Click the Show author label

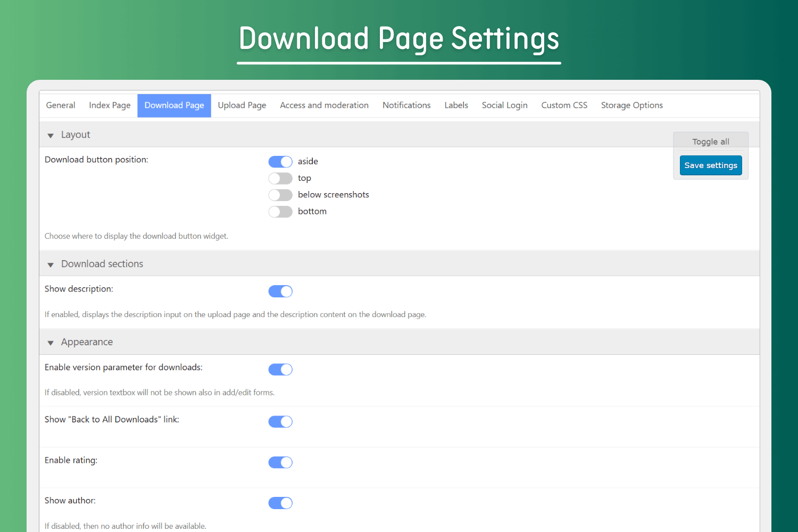click(x=70, y=501)
